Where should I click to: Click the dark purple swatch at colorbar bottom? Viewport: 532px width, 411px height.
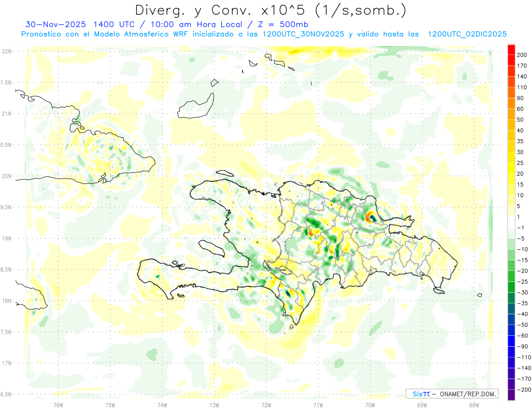511,395
